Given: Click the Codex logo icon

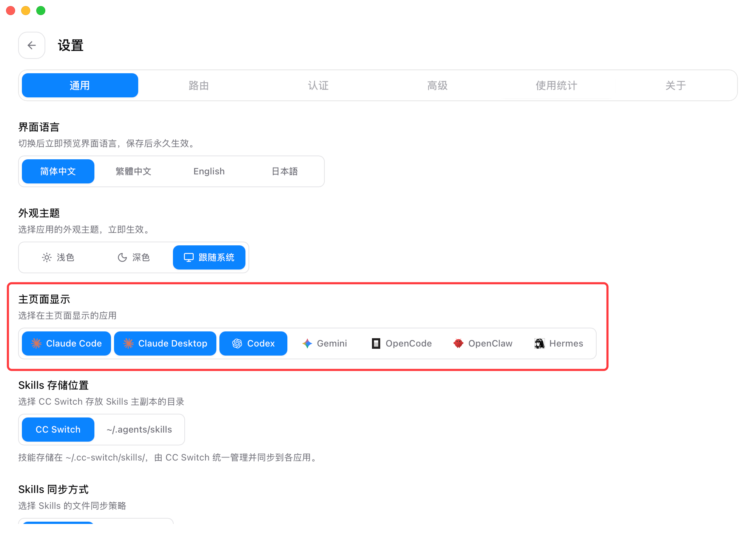Looking at the screenshot, I should [x=237, y=343].
